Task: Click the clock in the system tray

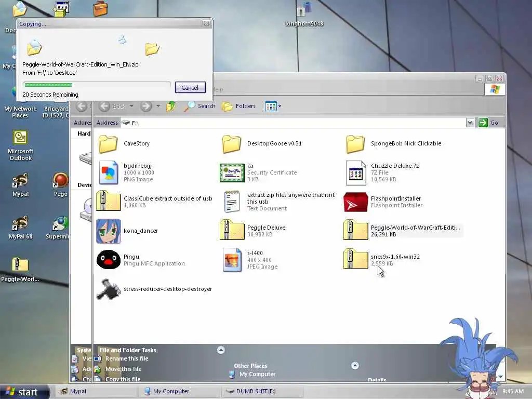Action: (513, 392)
